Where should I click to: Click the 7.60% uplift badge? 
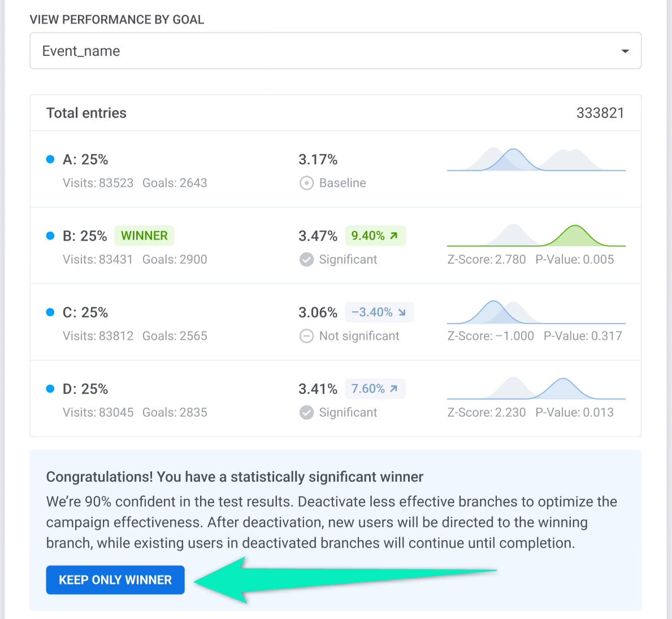375,389
